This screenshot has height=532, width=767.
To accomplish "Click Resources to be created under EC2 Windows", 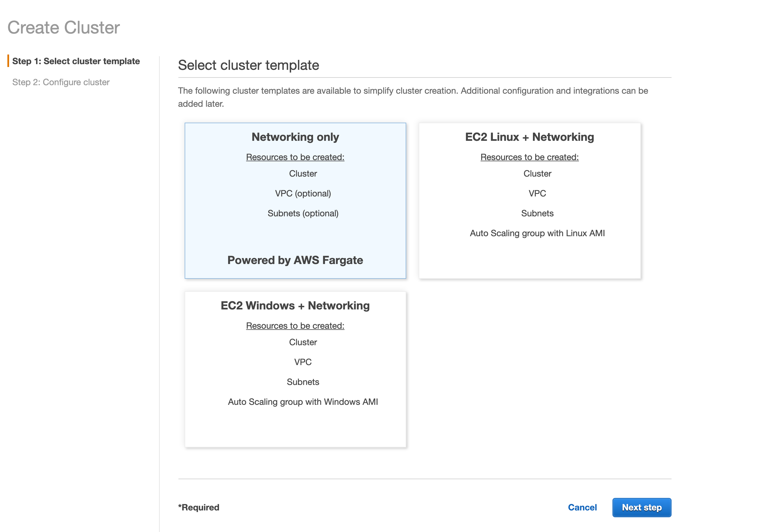I will coord(295,326).
